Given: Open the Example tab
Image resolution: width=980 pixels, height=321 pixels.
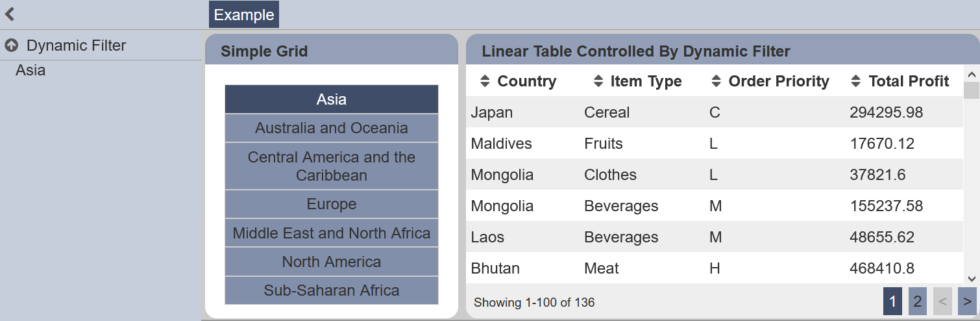Looking at the screenshot, I should click(244, 15).
